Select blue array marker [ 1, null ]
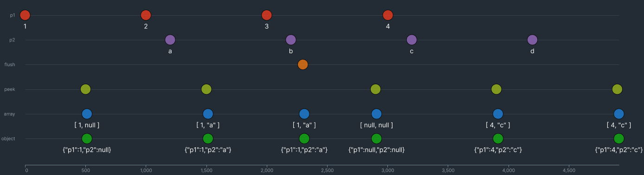 [x=87, y=114]
